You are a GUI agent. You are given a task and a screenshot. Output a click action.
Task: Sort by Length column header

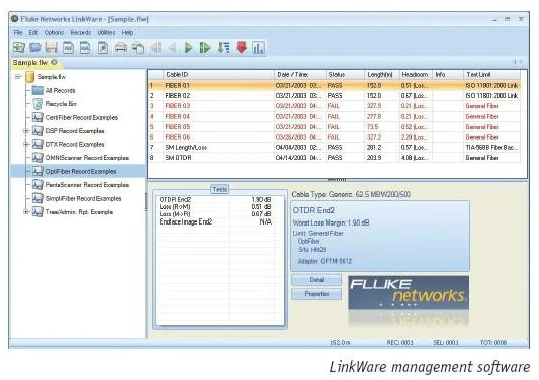[x=382, y=75]
